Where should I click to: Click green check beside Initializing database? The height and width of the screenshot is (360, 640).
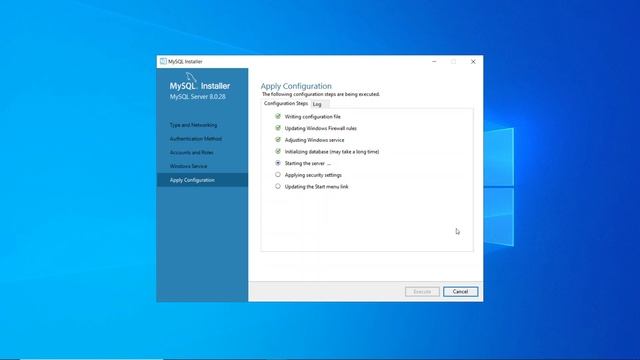pos(278,151)
